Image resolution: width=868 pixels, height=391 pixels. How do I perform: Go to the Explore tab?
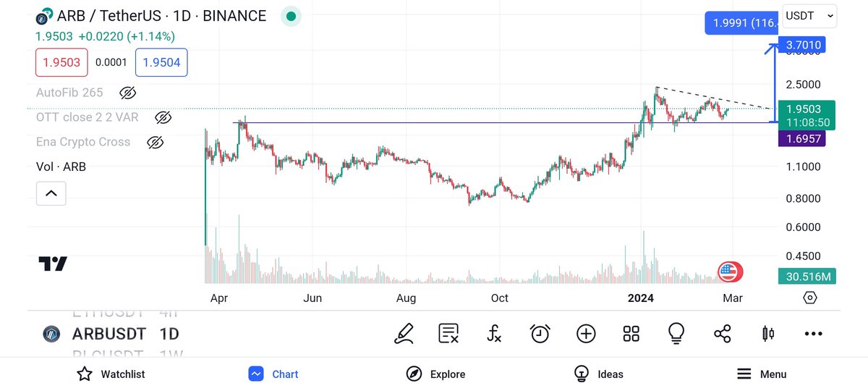(x=435, y=374)
